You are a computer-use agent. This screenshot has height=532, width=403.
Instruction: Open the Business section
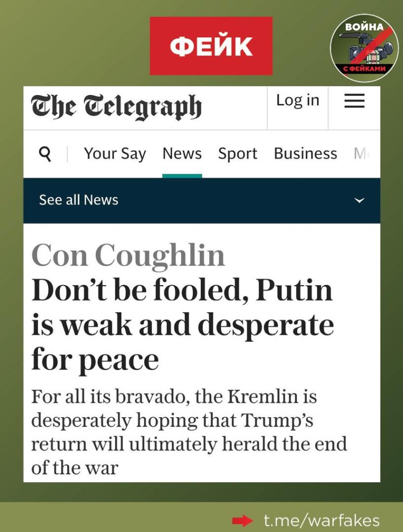point(306,153)
